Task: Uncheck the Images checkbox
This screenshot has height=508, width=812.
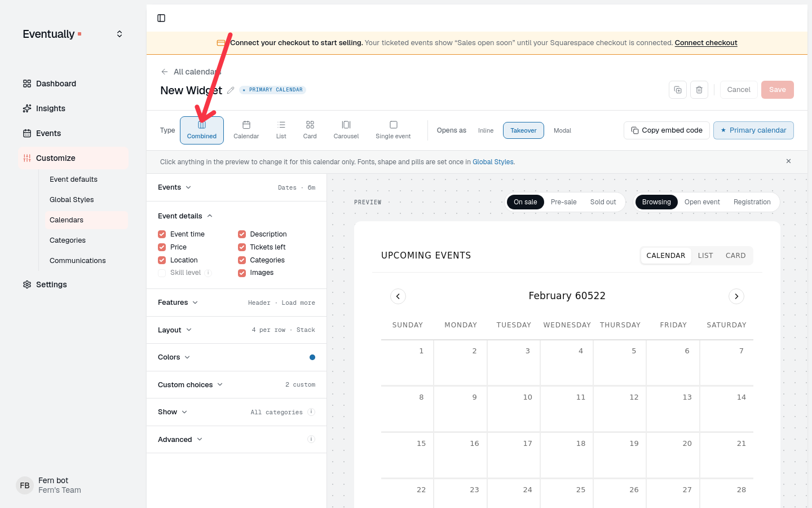Action: tap(242, 273)
